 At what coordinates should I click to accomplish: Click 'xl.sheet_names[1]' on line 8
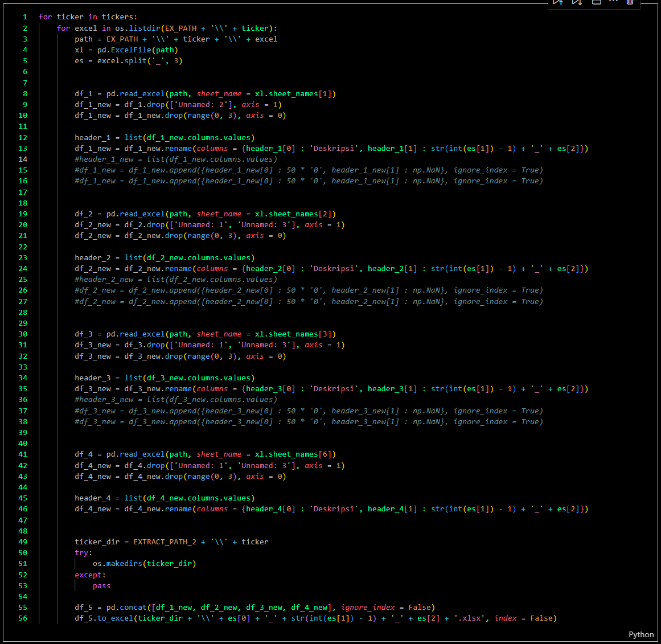coord(293,93)
